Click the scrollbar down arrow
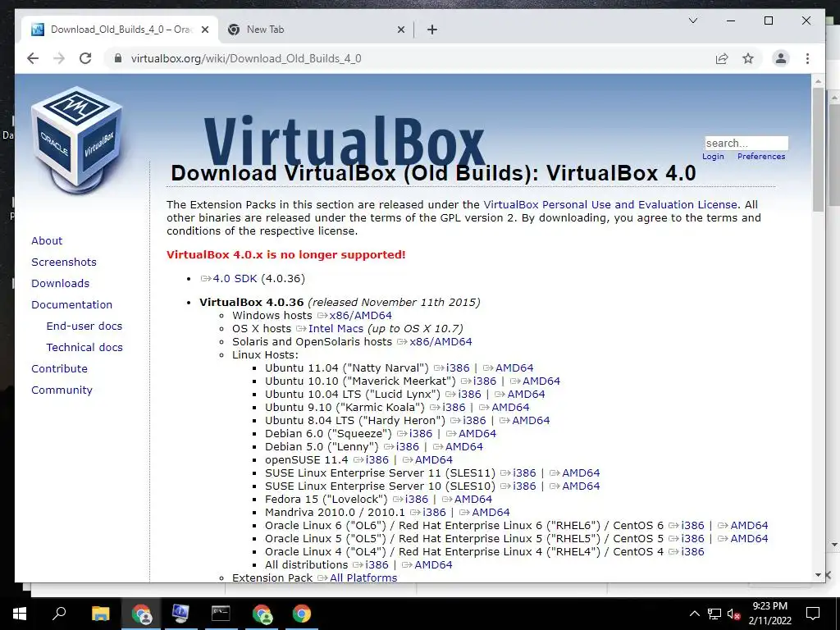The height and width of the screenshot is (630, 840). tap(818, 575)
